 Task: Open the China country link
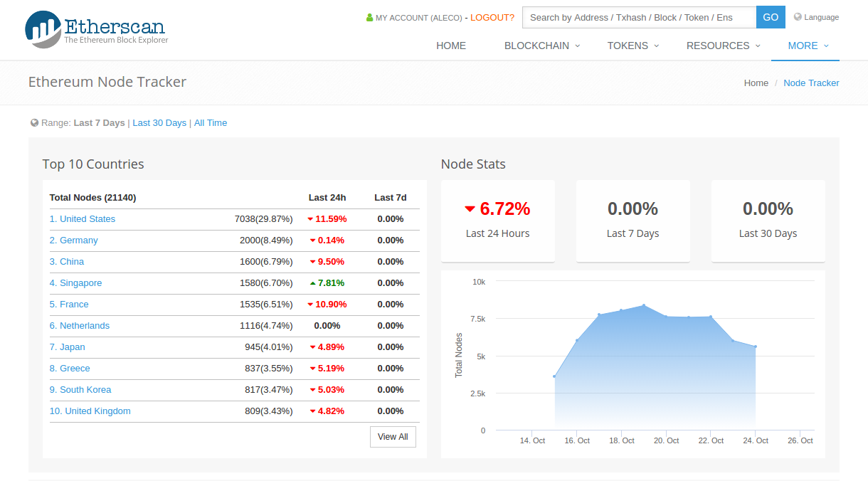coord(67,262)
